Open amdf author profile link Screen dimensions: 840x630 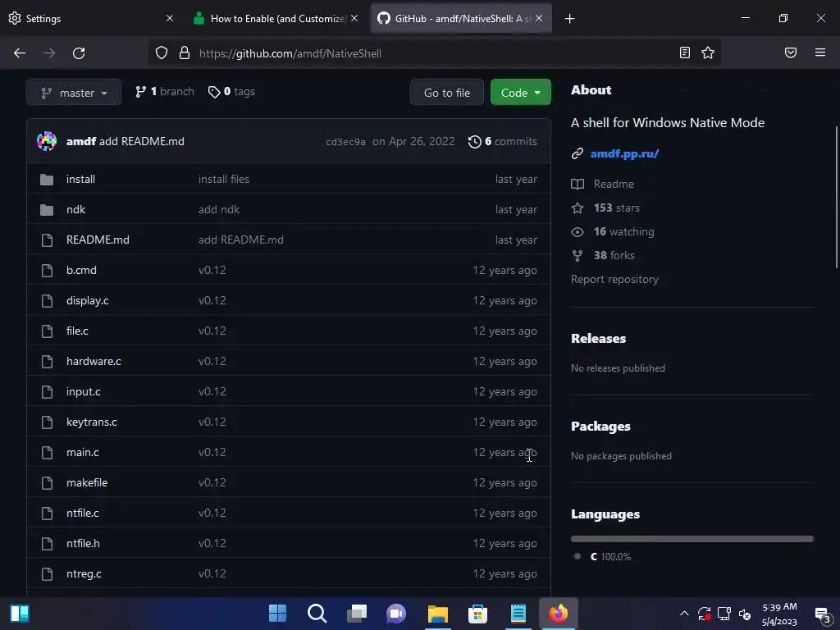coord(81,141)
